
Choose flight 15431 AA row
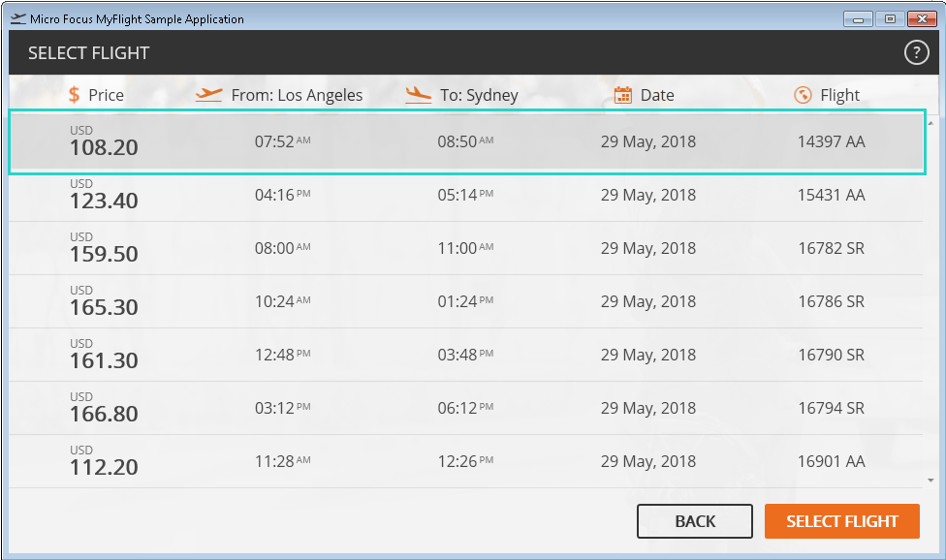click(466, 196)
